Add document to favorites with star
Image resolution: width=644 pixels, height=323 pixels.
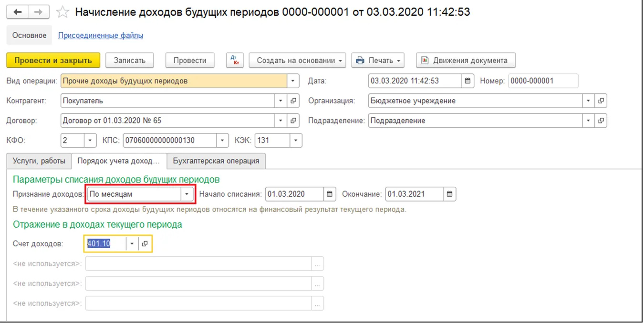pyautogui.click(x=62, y=13)
